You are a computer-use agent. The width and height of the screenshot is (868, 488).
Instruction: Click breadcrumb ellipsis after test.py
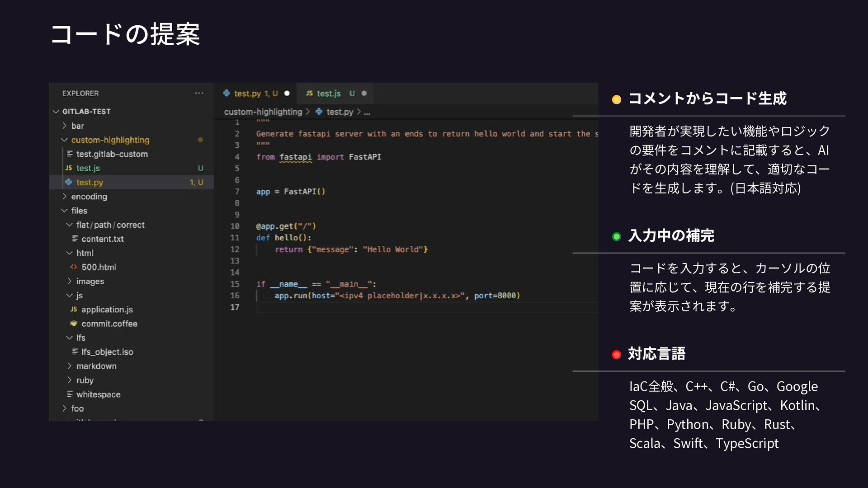367,112
